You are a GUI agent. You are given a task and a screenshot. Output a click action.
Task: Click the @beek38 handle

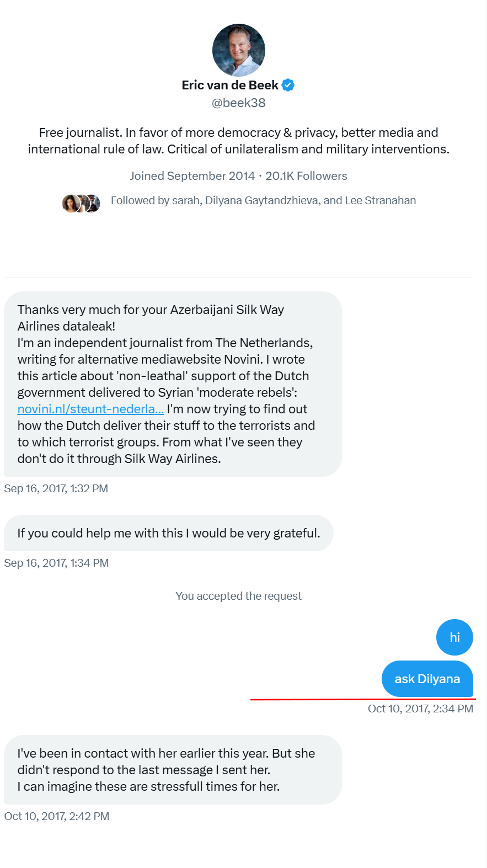(239, 103)
